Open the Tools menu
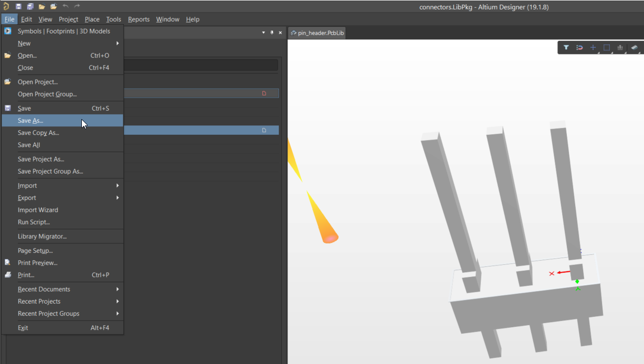644x364 pixels. tap(113, 19)
